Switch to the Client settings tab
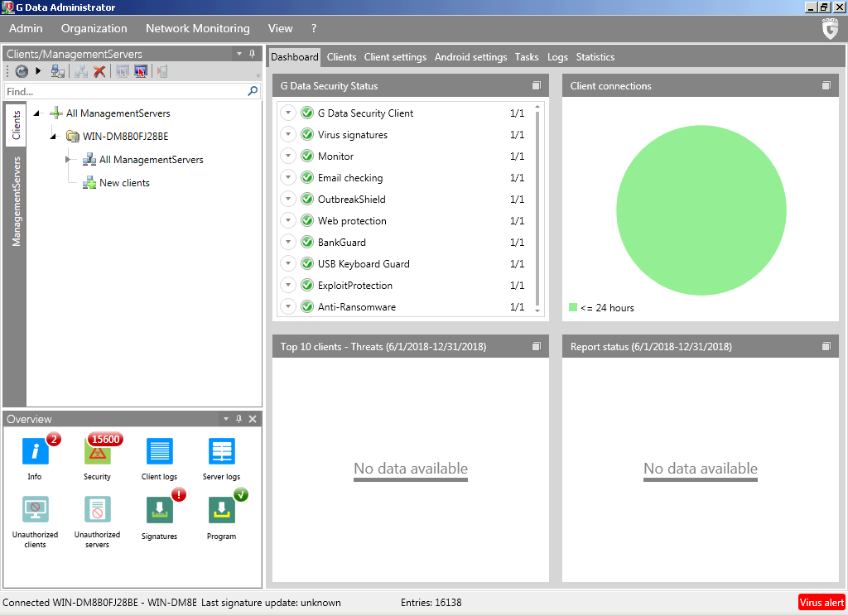This screenshot has height=616, width=848. pyautogui.click(x=395, y=57)
